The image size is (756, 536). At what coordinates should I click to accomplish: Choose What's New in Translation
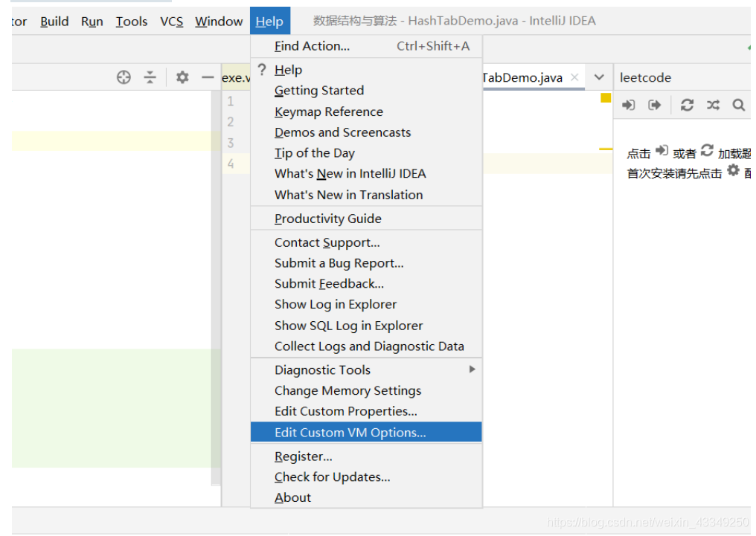(366, 195)
